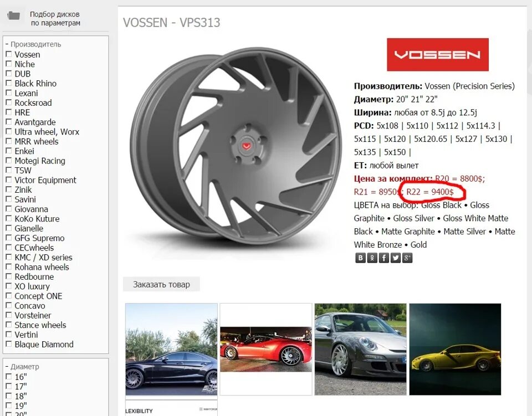Check the Redbourne checkbox

point(9,276)
